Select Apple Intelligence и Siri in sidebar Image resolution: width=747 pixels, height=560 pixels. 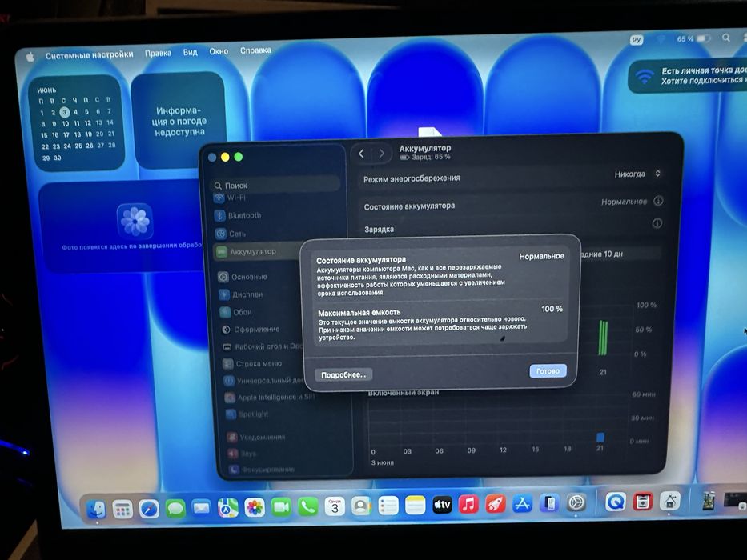click(x=270, y=397)
